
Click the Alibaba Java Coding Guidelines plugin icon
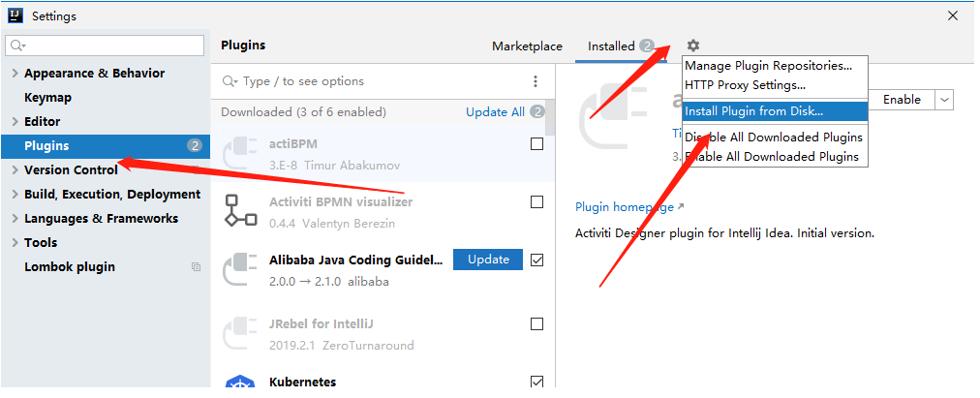coord(239,270)
